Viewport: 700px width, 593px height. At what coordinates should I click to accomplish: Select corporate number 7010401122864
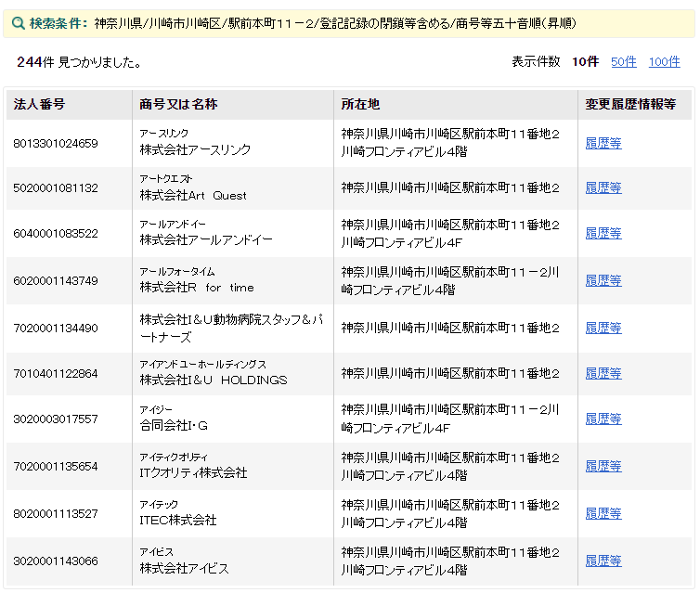click(x=56, y=373)
